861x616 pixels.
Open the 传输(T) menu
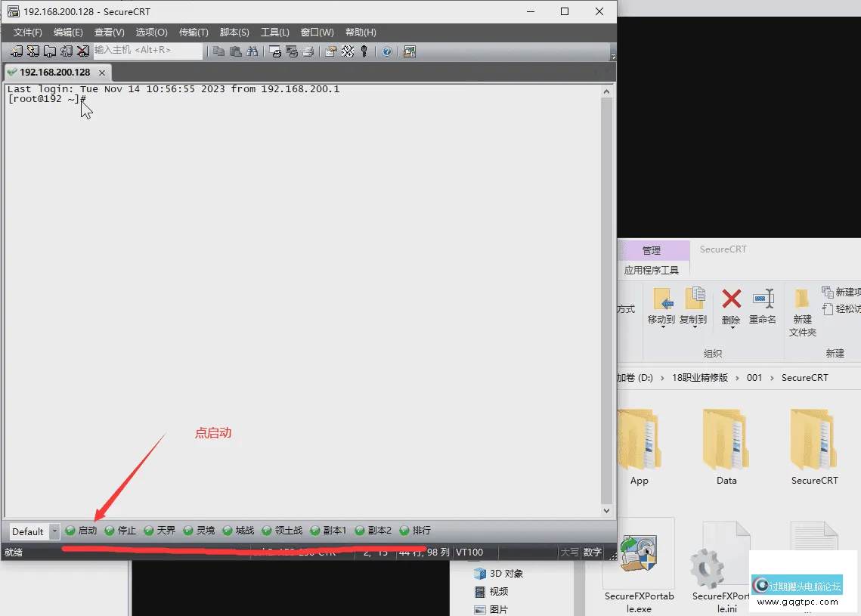tap(194, 32)
